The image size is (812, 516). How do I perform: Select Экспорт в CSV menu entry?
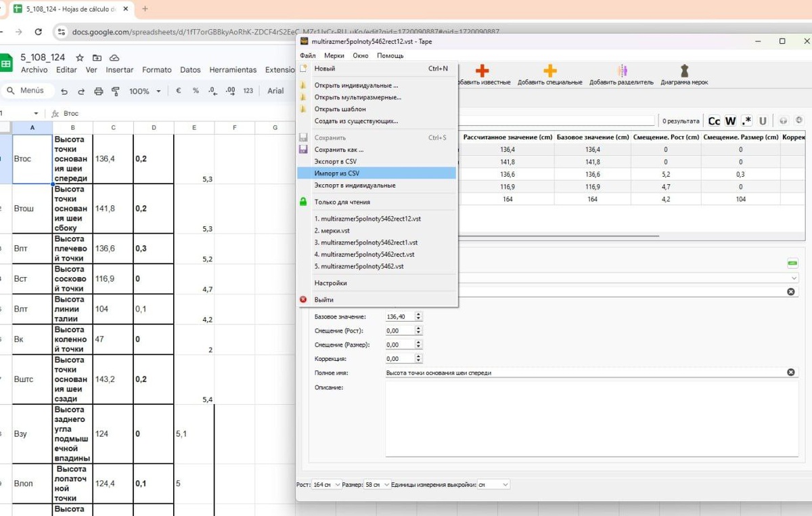[376, 161]
